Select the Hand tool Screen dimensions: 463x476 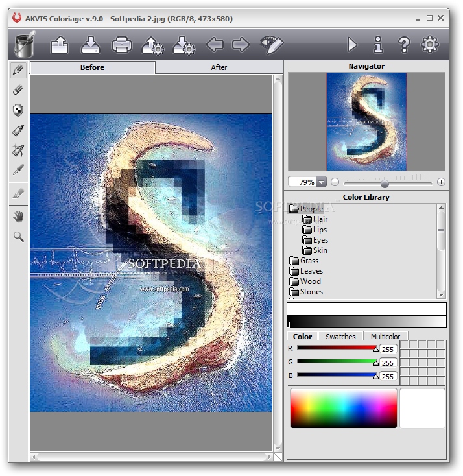(x=18, y=217)
